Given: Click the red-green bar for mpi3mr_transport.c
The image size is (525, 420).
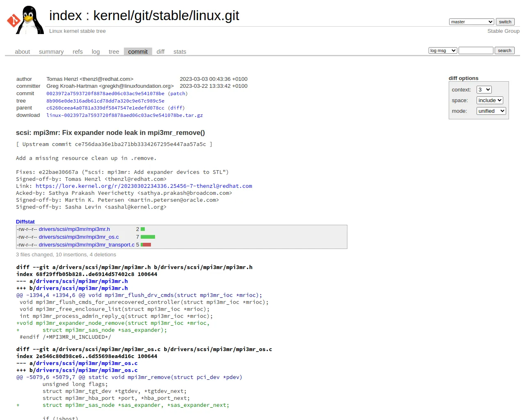Looking at the screenshot, I should 146,245.
